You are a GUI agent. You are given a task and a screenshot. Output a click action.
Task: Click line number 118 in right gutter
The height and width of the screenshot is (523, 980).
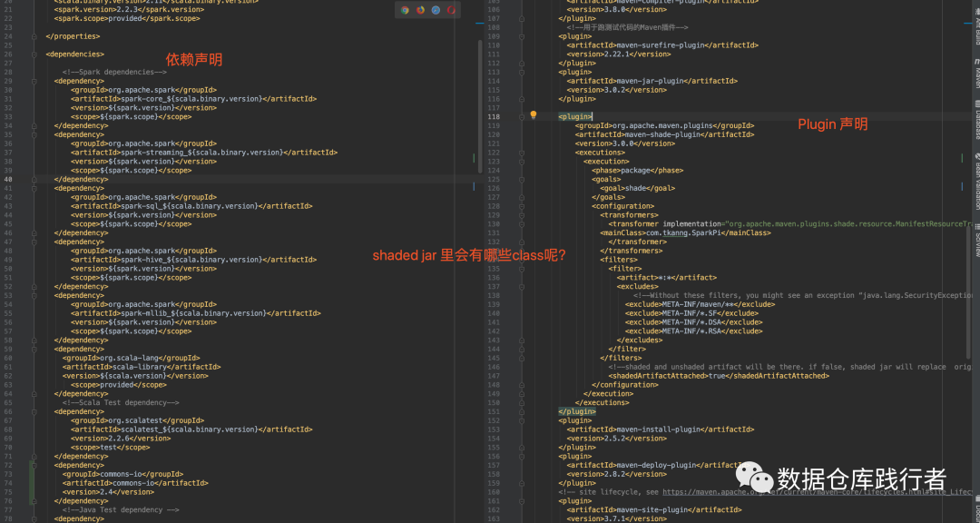tap(494, 117)
